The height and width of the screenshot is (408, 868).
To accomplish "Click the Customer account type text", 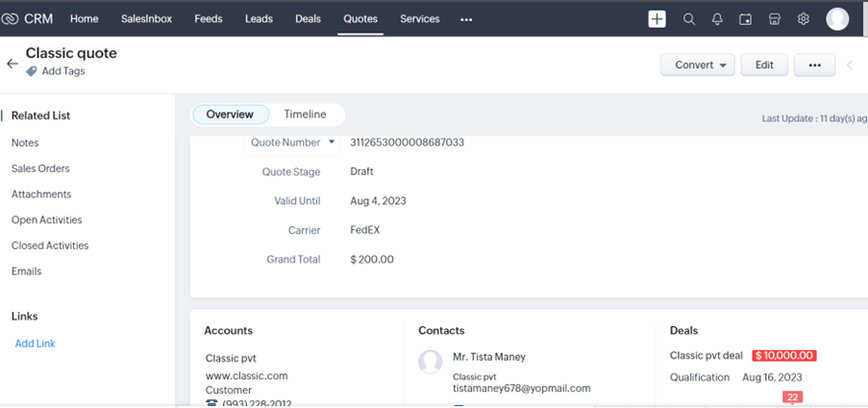I will point(229,391).
